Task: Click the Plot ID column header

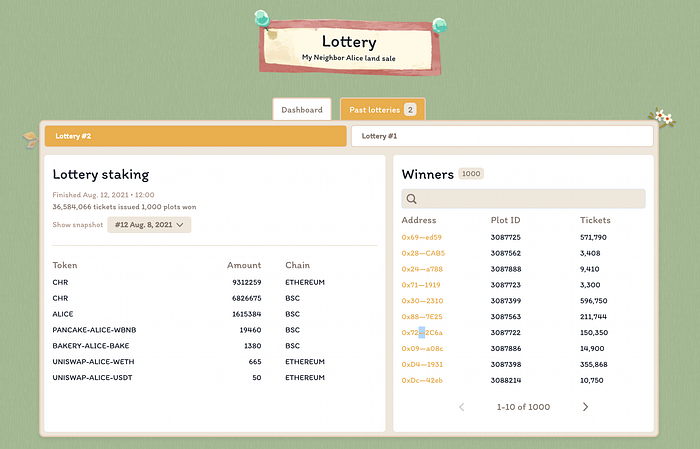Action: pos(505,220)
